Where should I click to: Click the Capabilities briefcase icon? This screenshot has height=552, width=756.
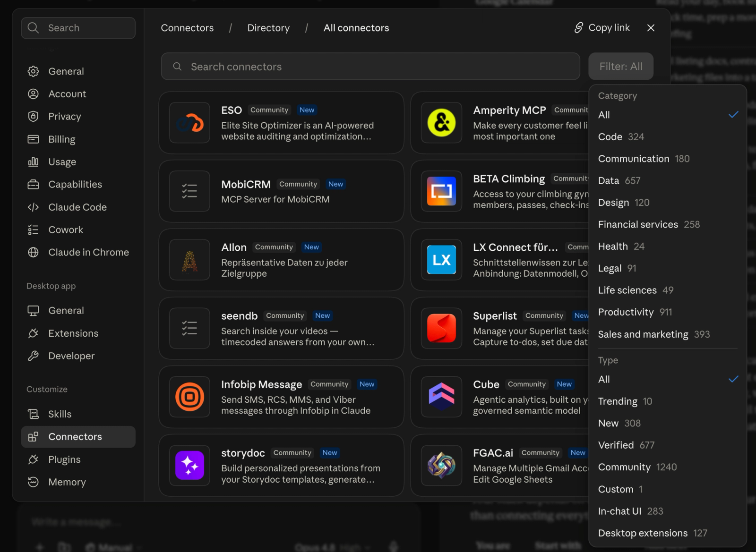(x=33, y=185)
